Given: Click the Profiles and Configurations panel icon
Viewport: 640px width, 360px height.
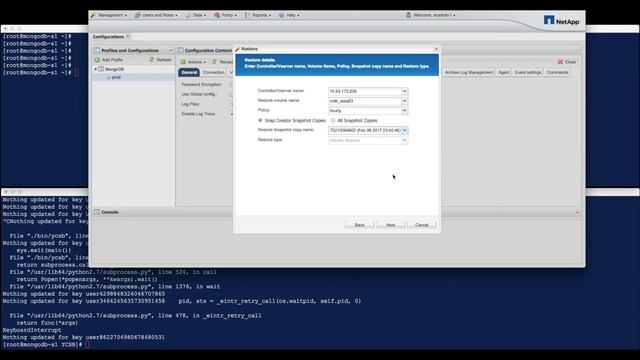Looking at the screenshot, I should click(97, 50).
